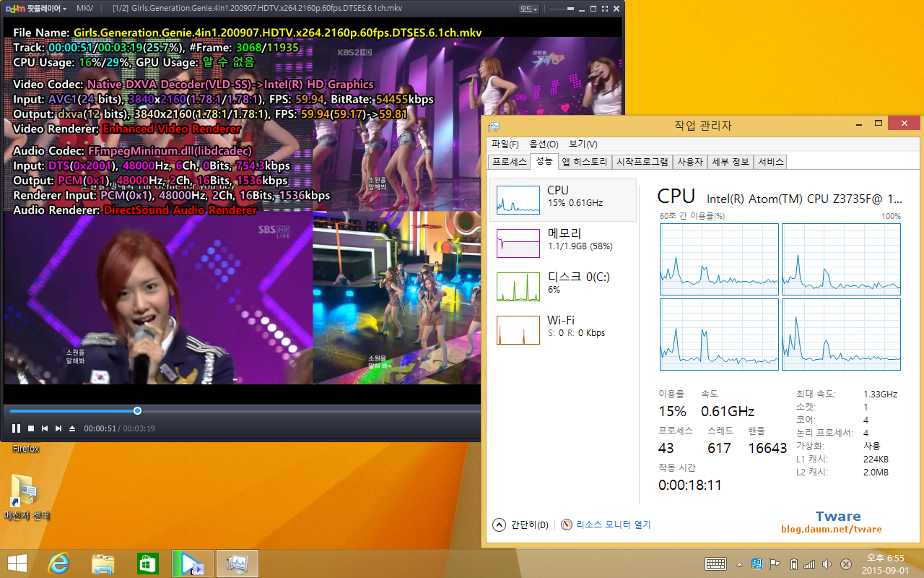Click the File Name line in PotPlayer overlay
Image resolution: width=924 pixels, height=578 pixels.
[248, 33]
